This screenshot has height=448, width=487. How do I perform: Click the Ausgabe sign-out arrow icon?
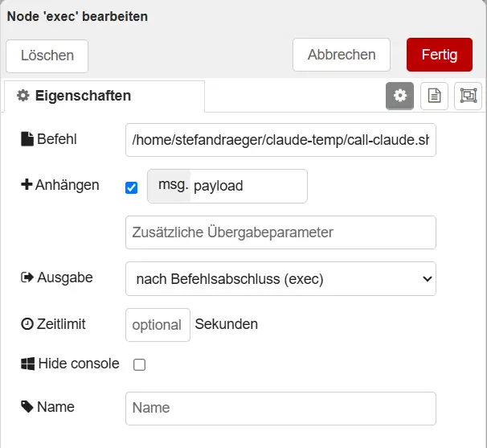[x=27, y=277]
